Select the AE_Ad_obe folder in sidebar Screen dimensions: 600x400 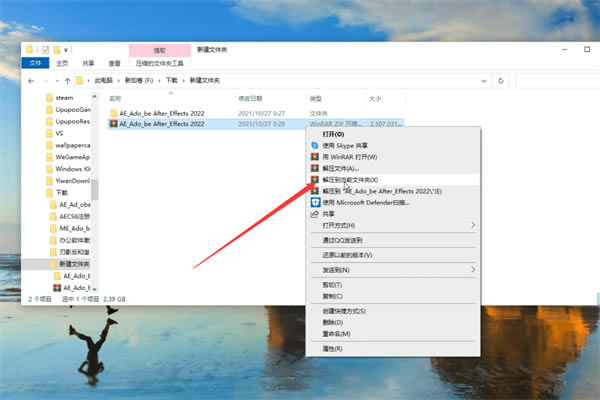(70, 205)
